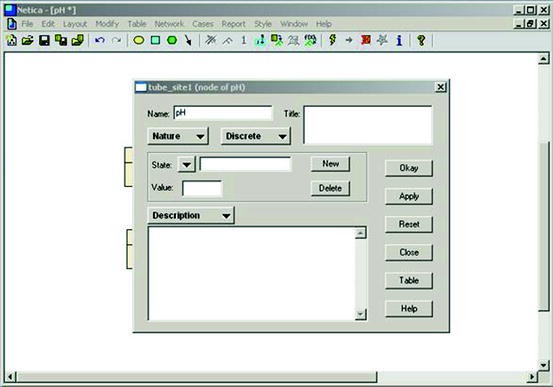This screenshot has width=553, height=387.
Task: Open the State selector dropdown arrow
Action: 187,164
